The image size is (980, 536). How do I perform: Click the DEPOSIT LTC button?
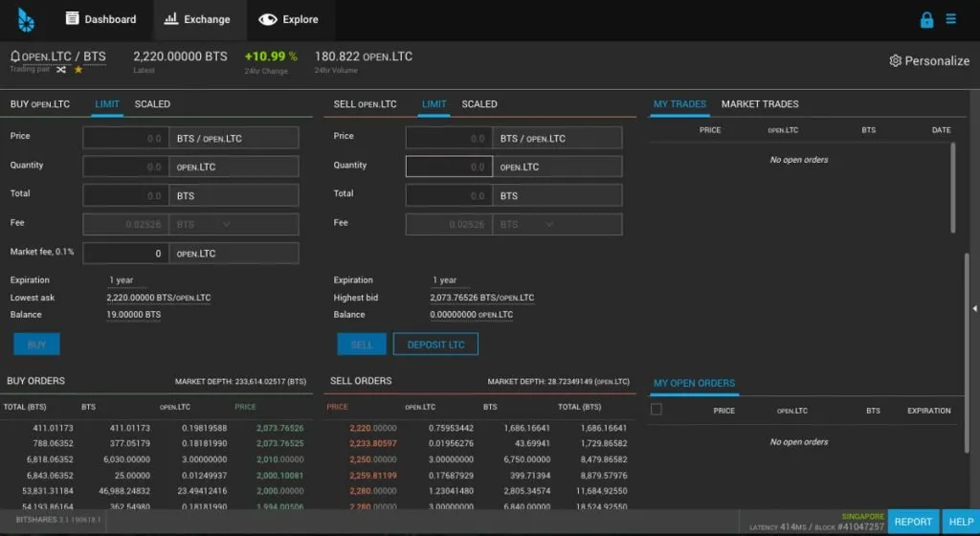click(x=435, y=345)
